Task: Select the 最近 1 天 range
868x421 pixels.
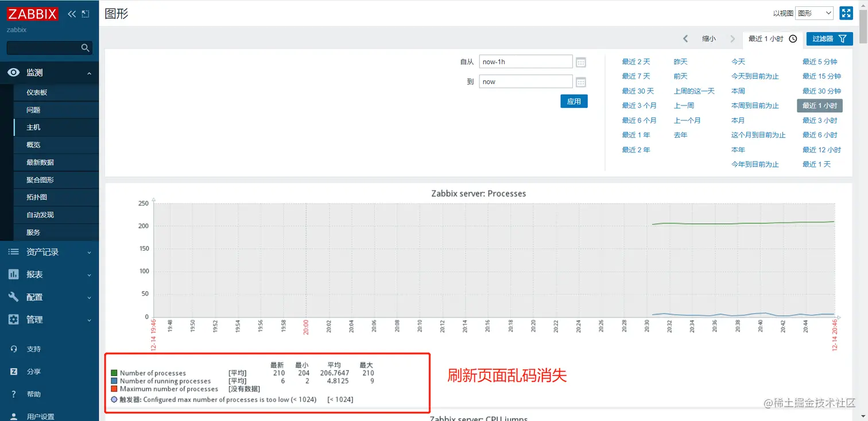Action: coord(816,164)
